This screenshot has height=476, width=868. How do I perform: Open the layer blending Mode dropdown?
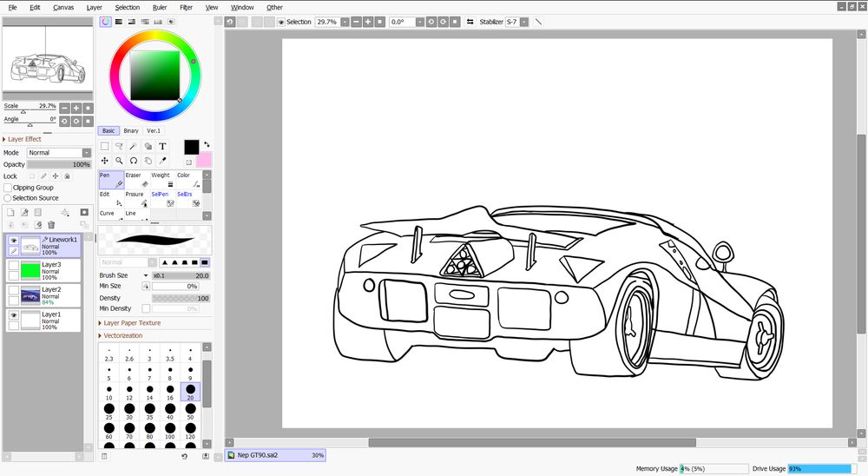[x=58, y=153]
